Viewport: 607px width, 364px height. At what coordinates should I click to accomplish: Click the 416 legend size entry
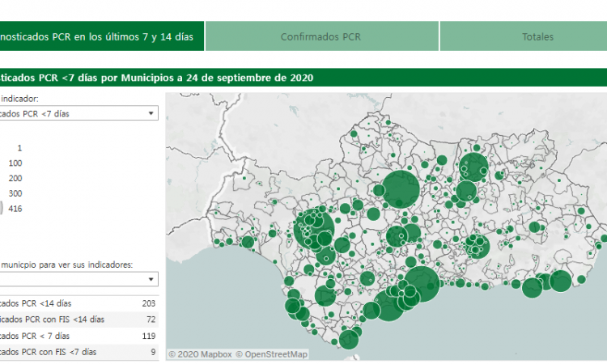click(x=15, y=209)
